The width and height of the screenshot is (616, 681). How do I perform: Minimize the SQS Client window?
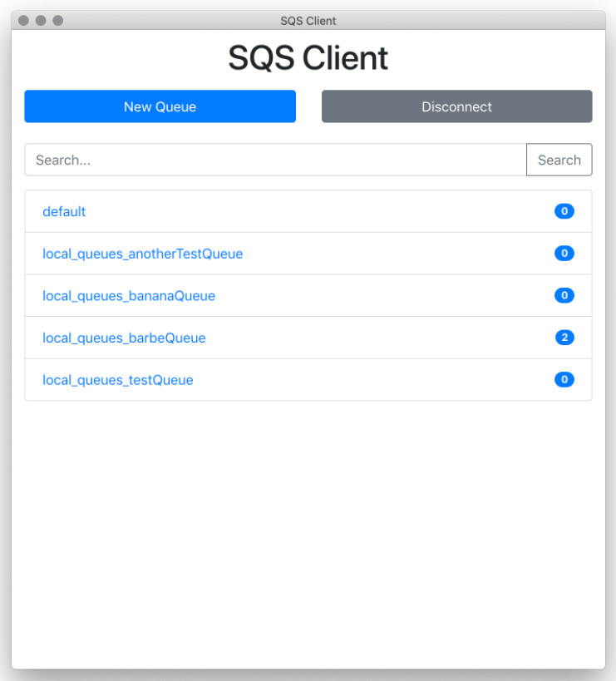click(x=41, y=21)
